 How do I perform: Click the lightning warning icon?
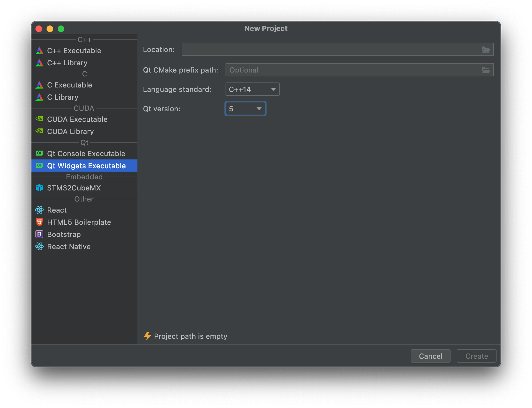click(147, 336)
